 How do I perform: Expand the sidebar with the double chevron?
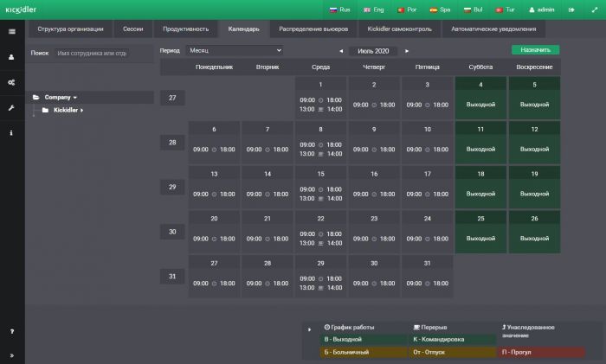(x=12, y=355)
